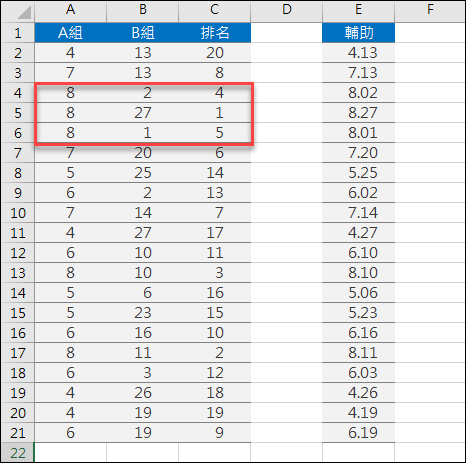This screenshot has width=466, height=463.
Task: Click rank cell 20 in row 2
Action: pos(215,53)
